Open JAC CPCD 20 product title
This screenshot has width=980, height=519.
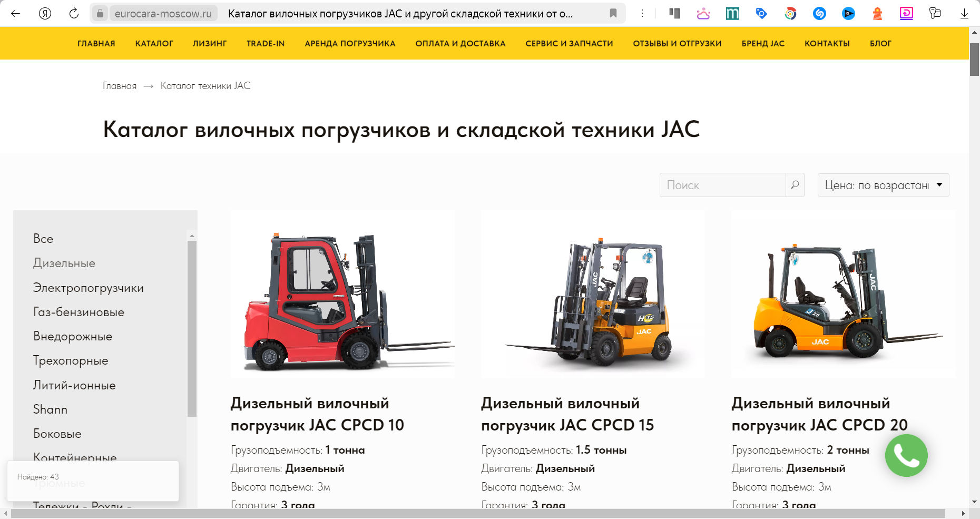point(820,414)
